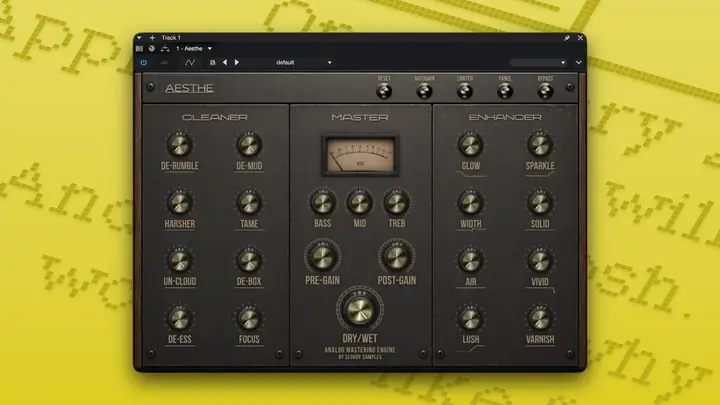Click the MASTER section heading
The image size is (720, 405).
(x=360, y=118)
